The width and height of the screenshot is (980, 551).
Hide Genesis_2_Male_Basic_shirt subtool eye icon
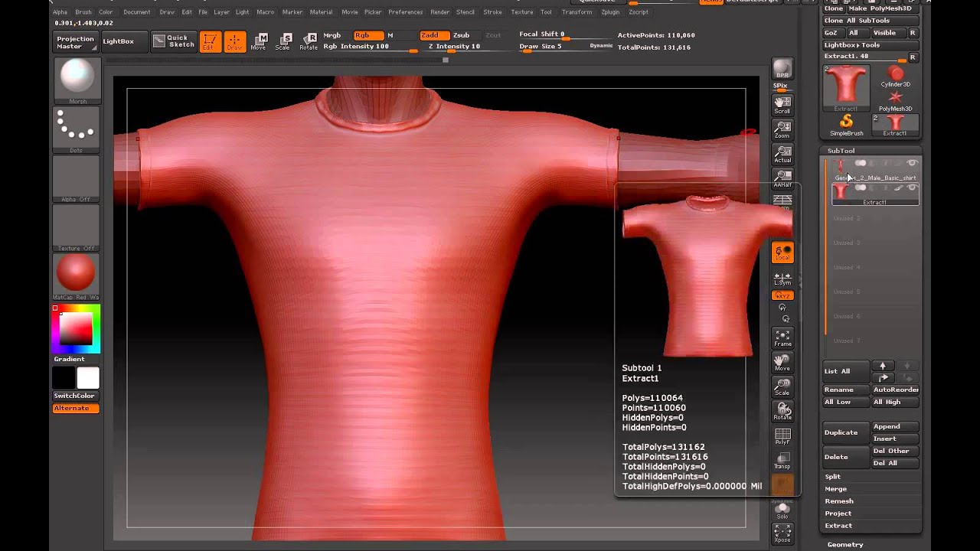[x=911, y=163]
